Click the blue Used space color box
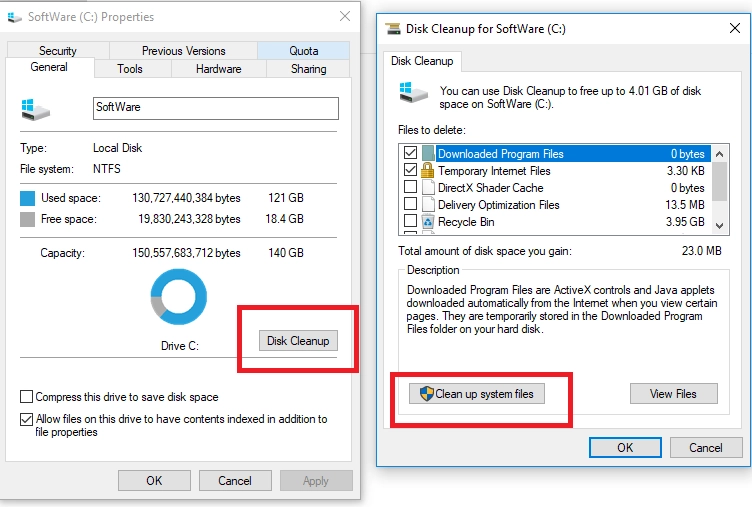The height and width of the screenshot is (507, 752). click(27, 198)
